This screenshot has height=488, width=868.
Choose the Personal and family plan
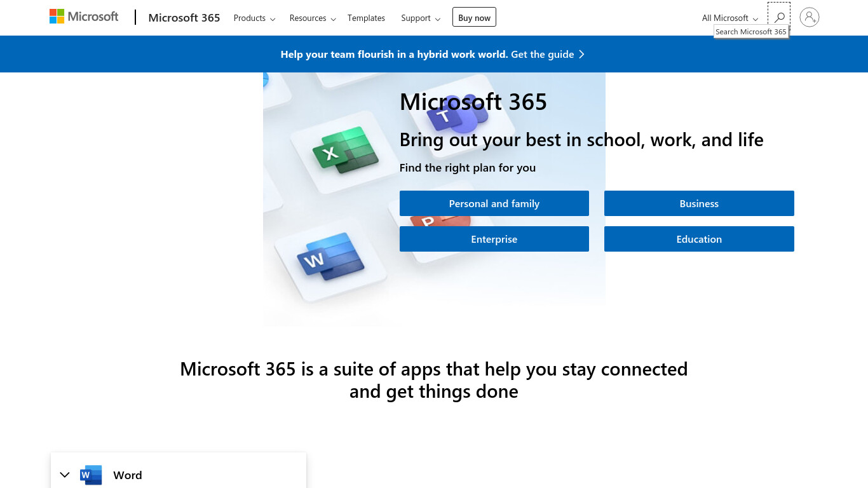494,203
